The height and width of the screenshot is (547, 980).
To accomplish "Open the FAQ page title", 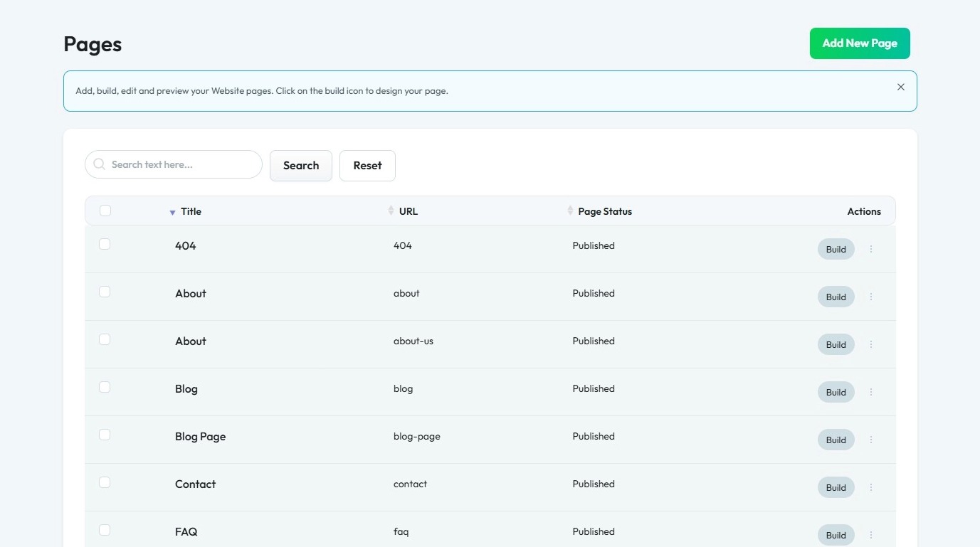I will click(x=186, y=532).
